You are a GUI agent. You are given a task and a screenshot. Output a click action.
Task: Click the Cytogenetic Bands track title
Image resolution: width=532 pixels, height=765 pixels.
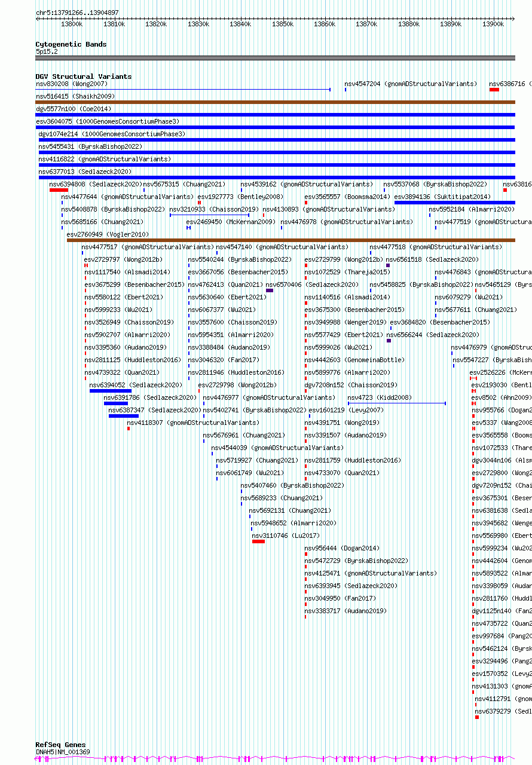71,44
